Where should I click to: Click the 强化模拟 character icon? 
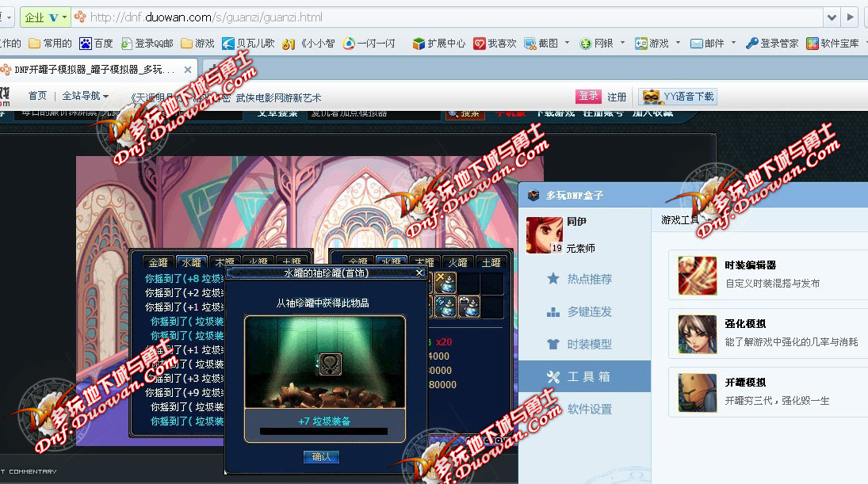pos(698,334)
